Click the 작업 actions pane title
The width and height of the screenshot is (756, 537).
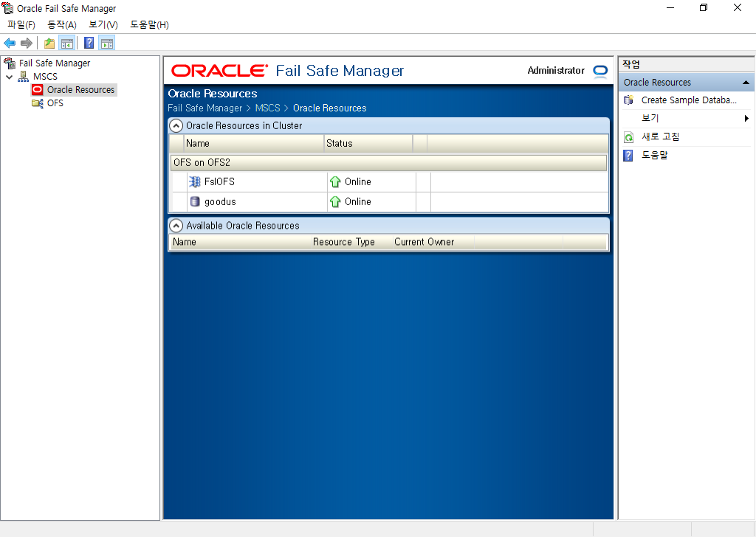point(631,64)
